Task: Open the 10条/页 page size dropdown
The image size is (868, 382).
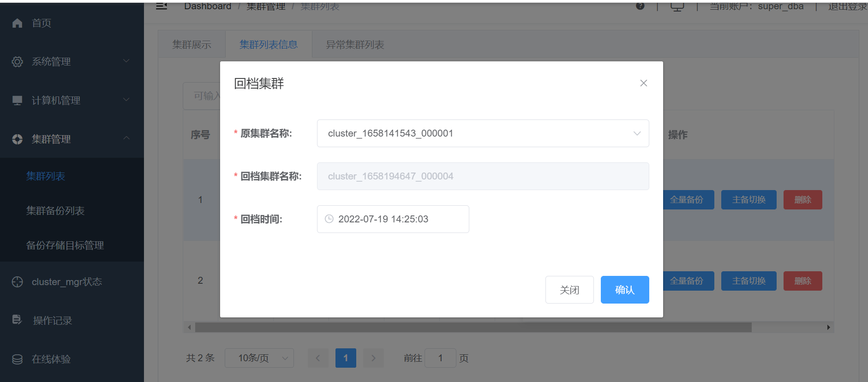Action: (x=259, y=358)
